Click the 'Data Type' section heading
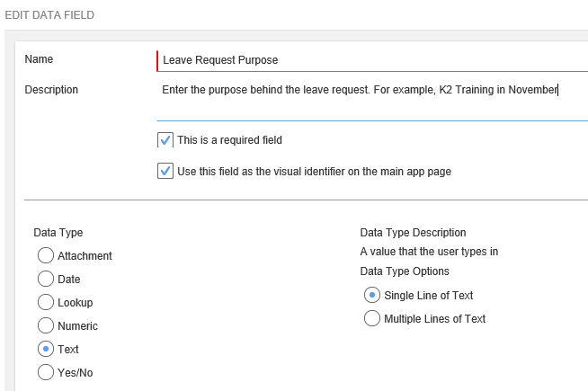Viewport: 588px width, 391px height. (58, 233)
